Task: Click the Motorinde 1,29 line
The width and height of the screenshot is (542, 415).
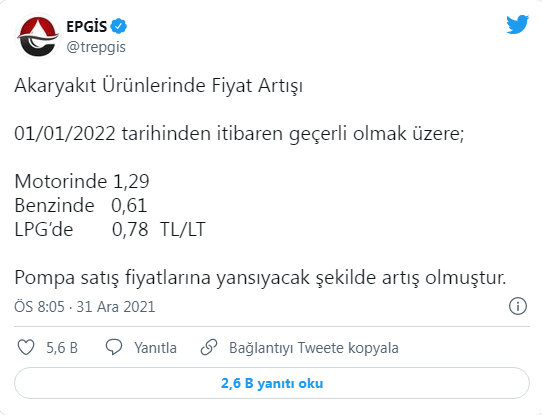Action: pos(82,181)
